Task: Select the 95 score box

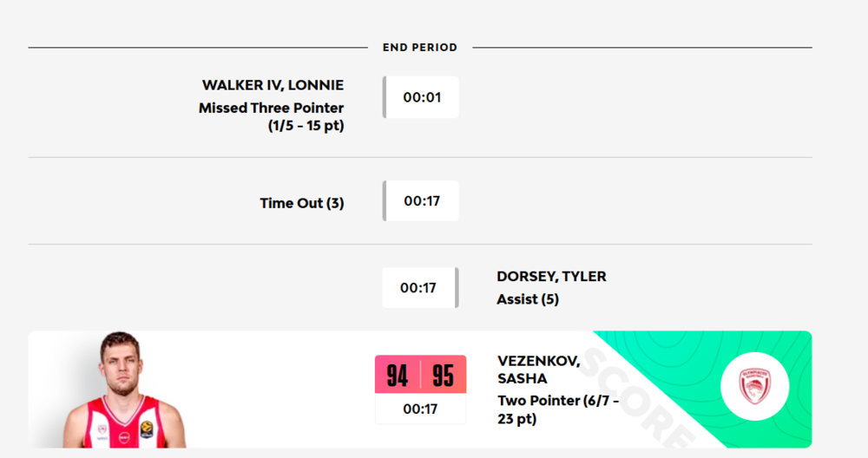Action: pos(444,376)
